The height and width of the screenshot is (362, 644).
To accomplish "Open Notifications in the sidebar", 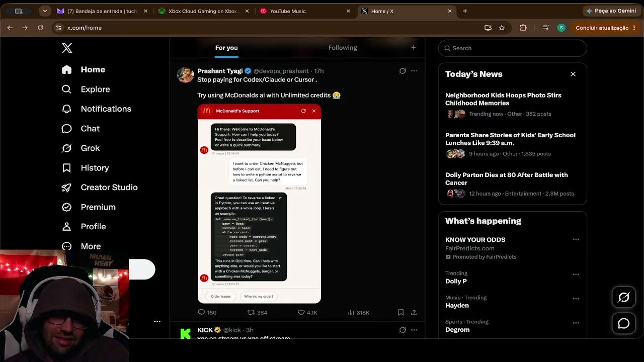I will pos(96,109).
